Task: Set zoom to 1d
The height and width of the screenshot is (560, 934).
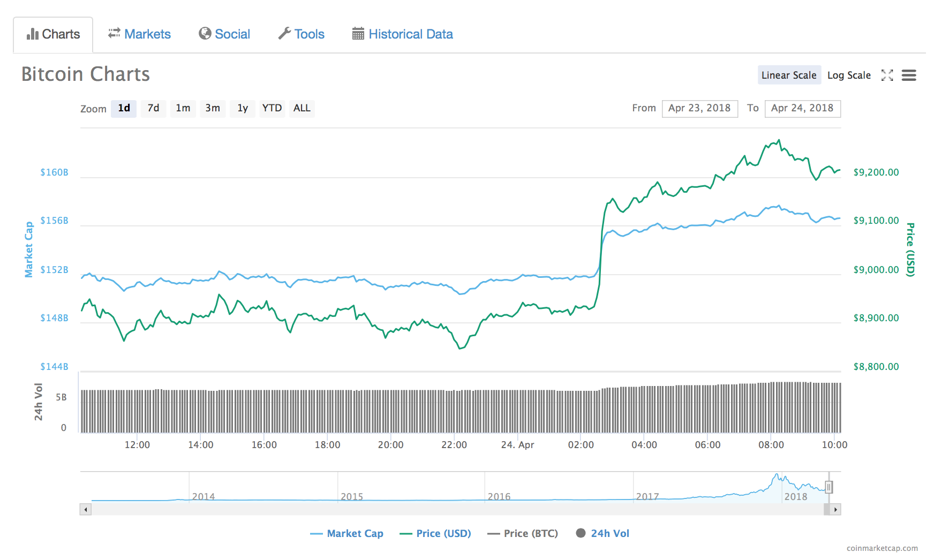Action: [x=124, y=108]
